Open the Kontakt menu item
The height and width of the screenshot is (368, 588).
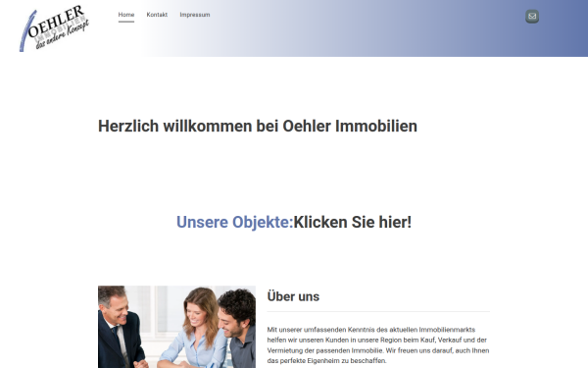click(157, 15)
